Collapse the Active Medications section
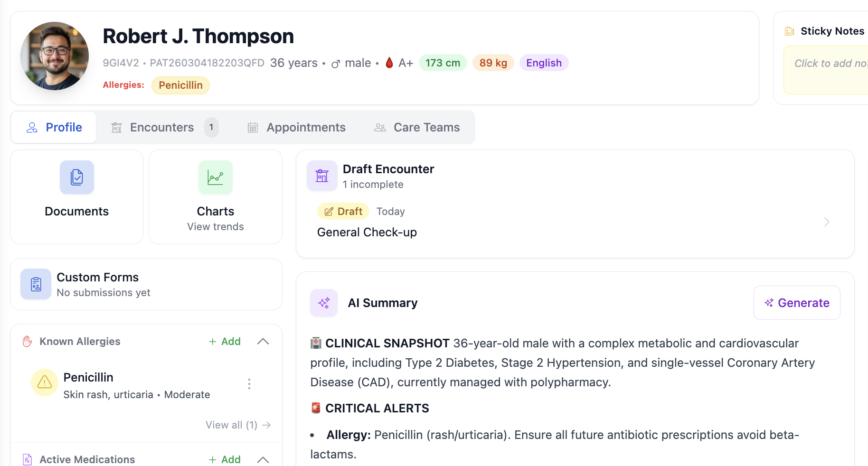 coord(263,459)
